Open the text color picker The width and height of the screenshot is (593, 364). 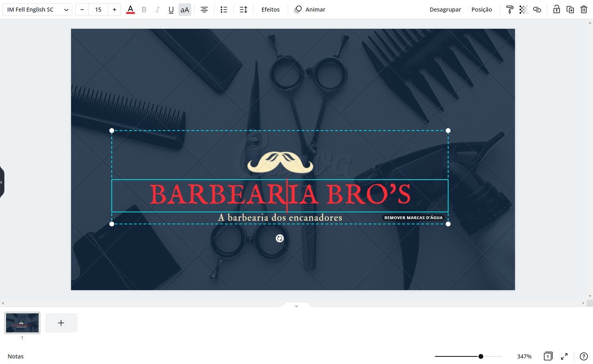click(x=130, y=10)
